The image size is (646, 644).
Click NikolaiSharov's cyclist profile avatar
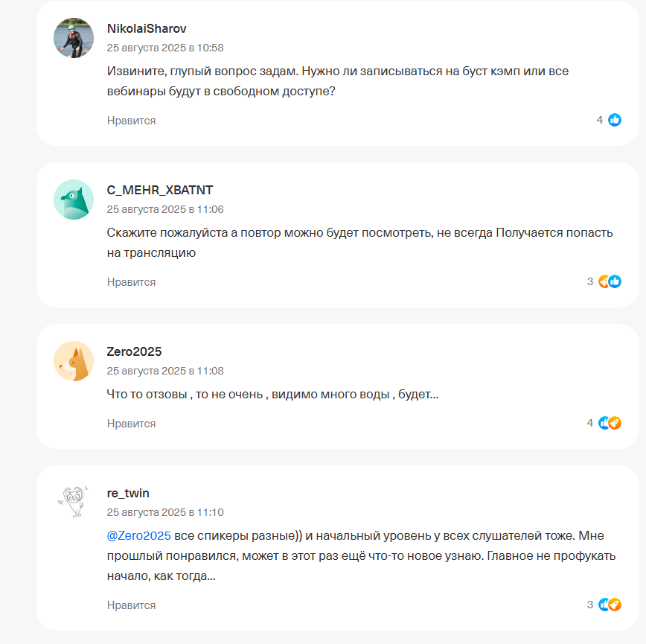(72, 38)
